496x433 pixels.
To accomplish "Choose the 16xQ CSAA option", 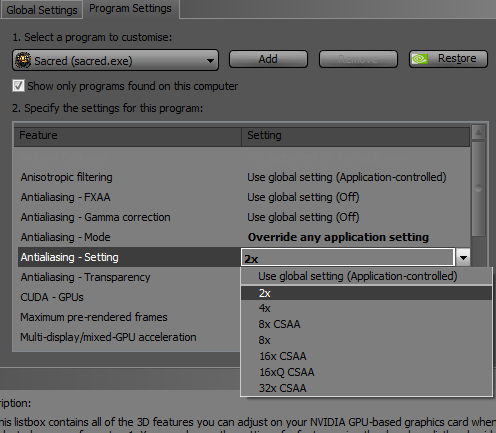I will 366,372.
